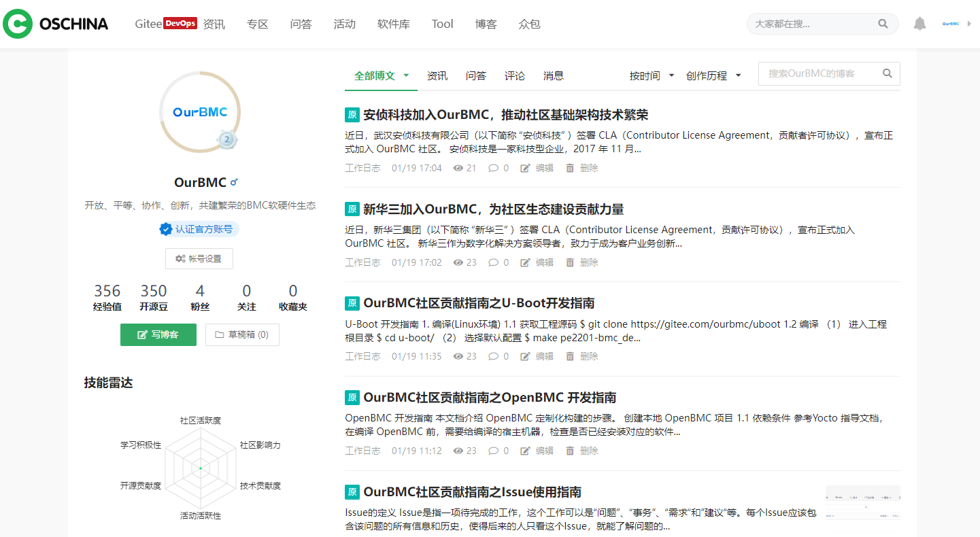
Task: Click the OurBMC profile avatar
Action: (x=200, y=111)
